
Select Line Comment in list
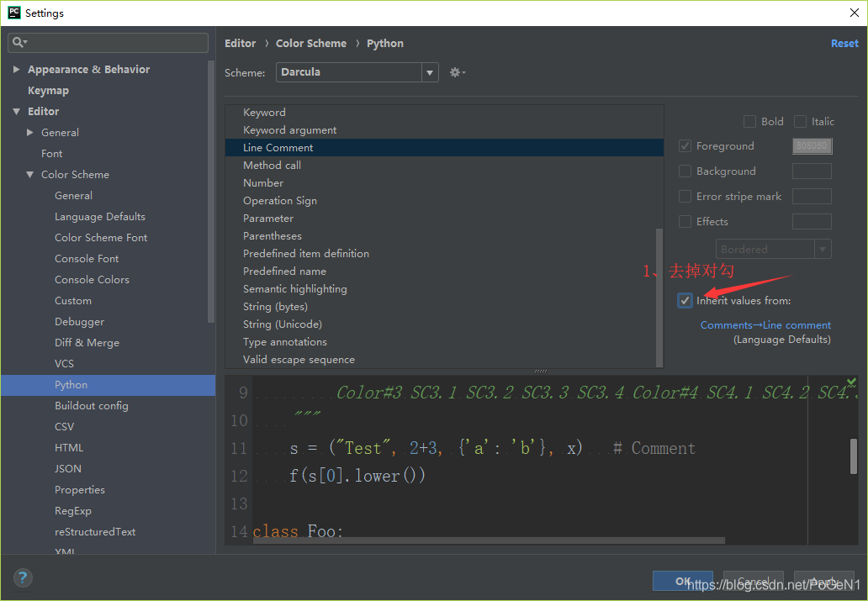pos(444,148)
